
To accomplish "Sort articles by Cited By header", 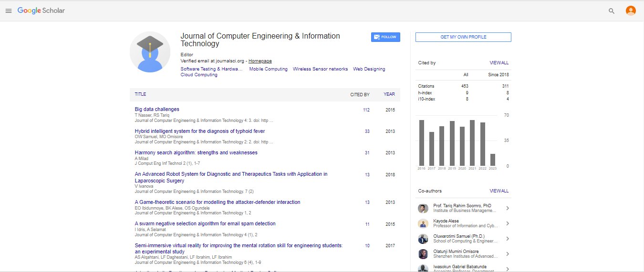I will 360,94.
